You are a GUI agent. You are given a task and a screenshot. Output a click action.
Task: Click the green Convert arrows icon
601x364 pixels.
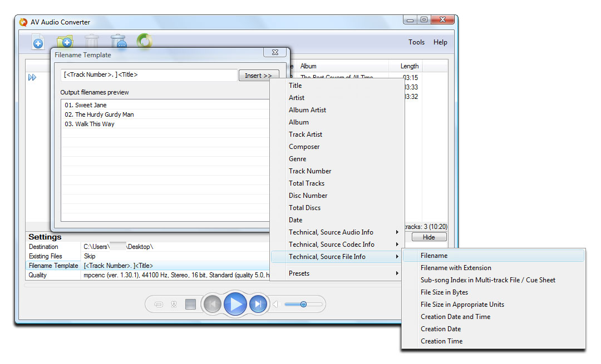(x=145, y=41)
